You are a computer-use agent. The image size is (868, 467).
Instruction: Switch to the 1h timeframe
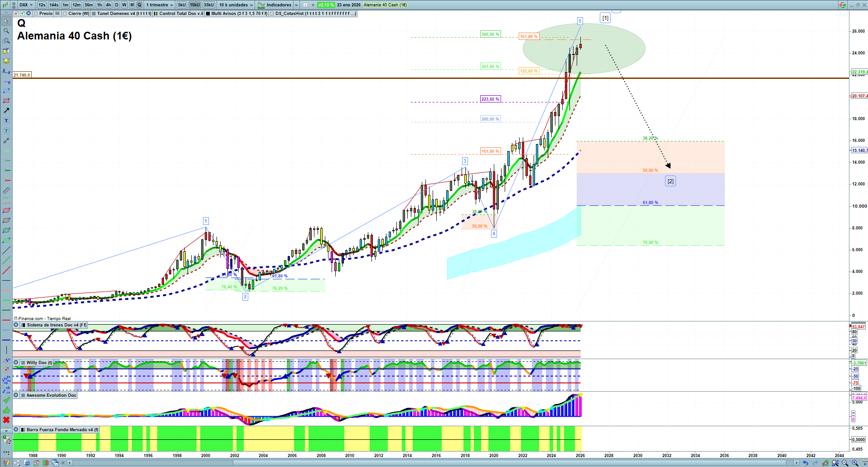(x=99, y=5)
